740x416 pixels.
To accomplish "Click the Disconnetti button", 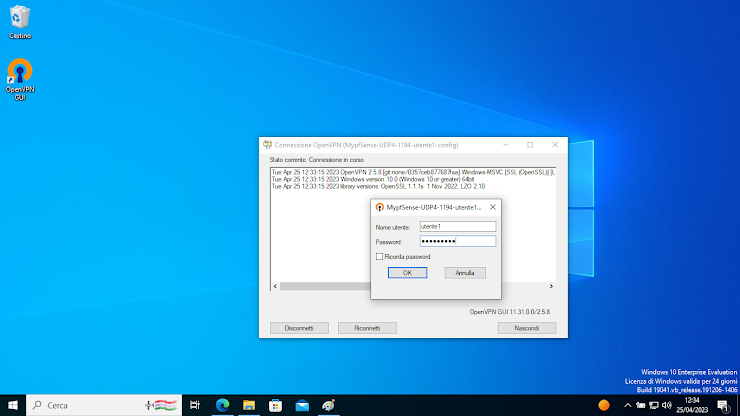I will [299, 328].
